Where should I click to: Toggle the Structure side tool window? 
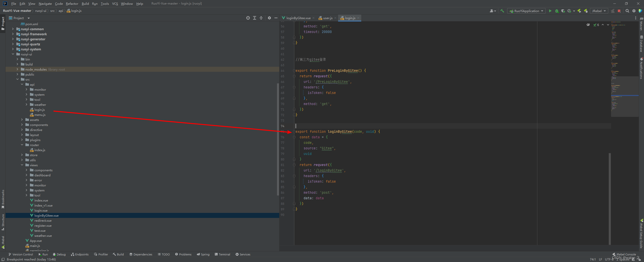pyautogui.click(x=3, y=222)
